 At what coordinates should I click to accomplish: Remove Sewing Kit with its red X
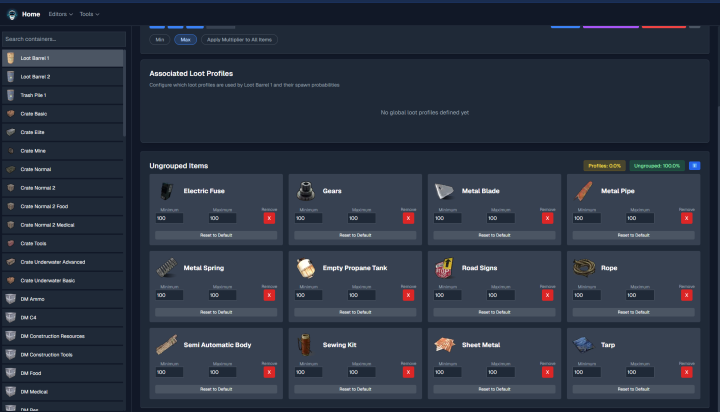pyautogui.click(x=408, y=372)
